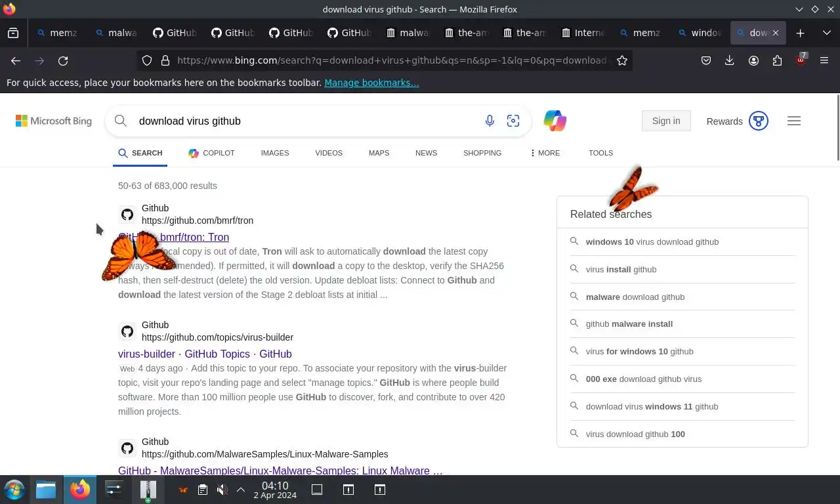Search related virus install github
The image size is (840, 504).
tap(621, 269)
